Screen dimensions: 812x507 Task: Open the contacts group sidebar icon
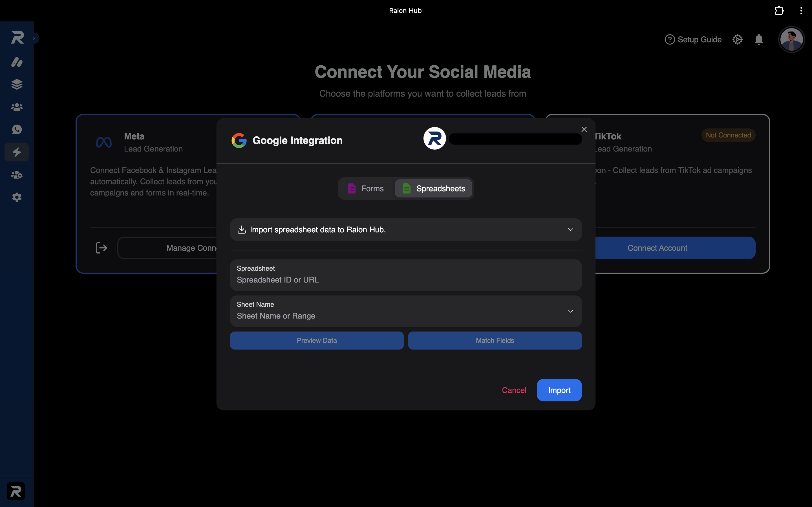pos(17,107)
